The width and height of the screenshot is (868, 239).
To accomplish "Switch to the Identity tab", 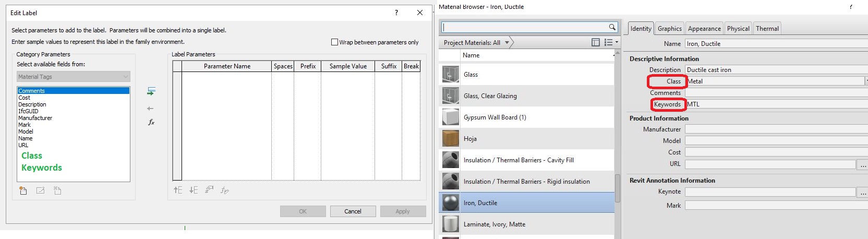I will click(x=641, y=29).
